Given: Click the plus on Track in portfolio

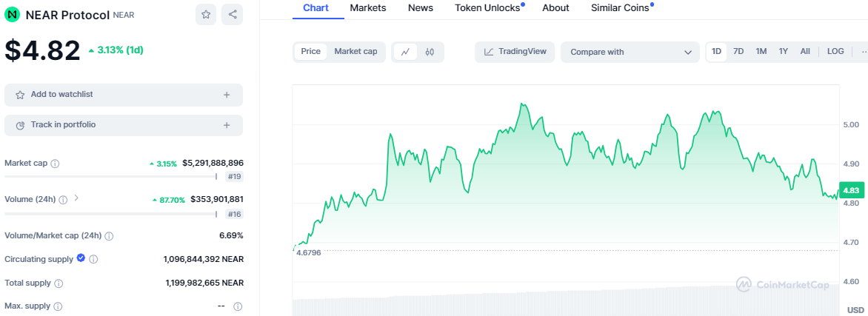Looking at the screenshot, I should coord(227,125).
